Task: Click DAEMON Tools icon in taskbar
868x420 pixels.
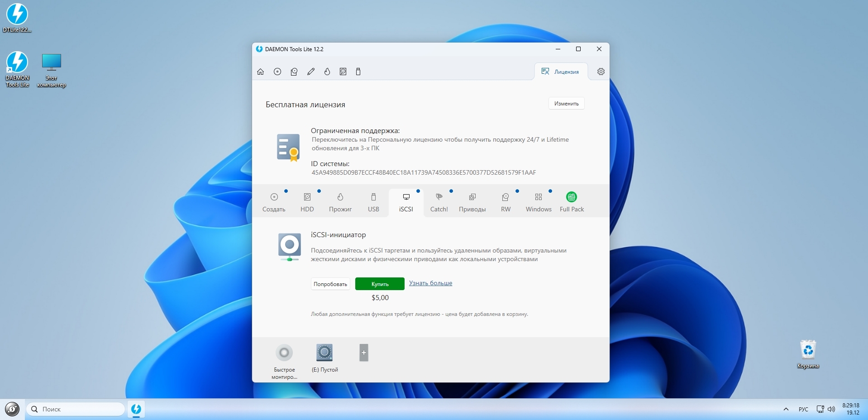Action: pyautogui.click(x=136, y=409)
